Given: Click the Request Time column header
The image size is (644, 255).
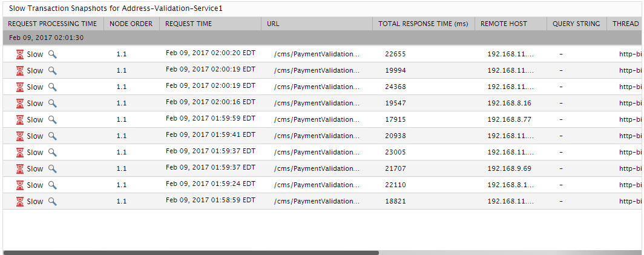Looking at the screenshot, I should tap(210, 24).
